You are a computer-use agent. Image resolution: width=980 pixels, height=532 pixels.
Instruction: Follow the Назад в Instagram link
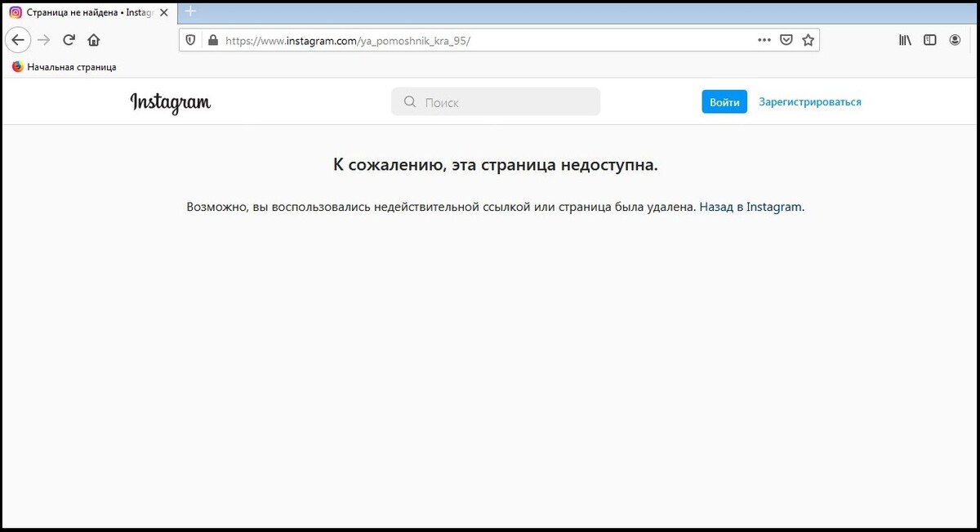pos(748,206)
